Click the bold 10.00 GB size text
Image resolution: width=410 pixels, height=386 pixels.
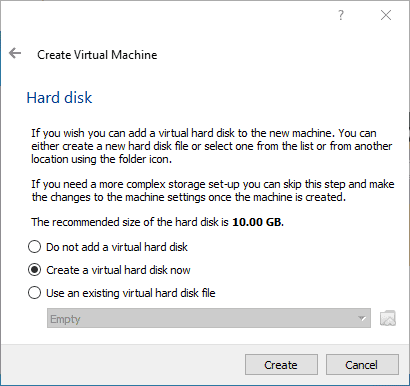258,222
